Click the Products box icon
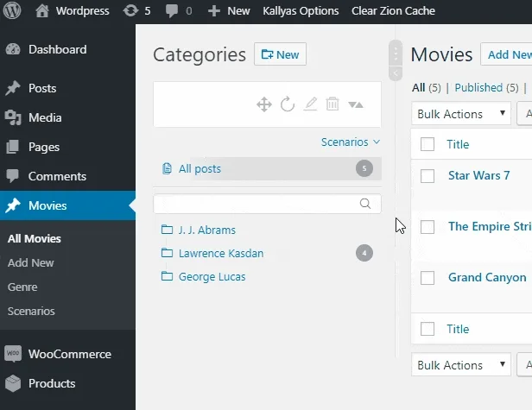The image size is (532, 410). coord(13,383)
